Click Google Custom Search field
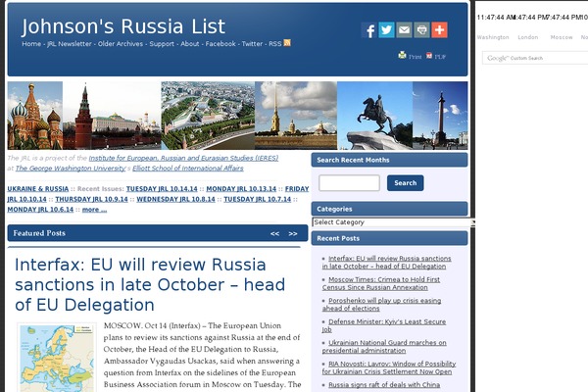Image resolution: width=588 pixels, height=392 pixels. pos(535,58)
